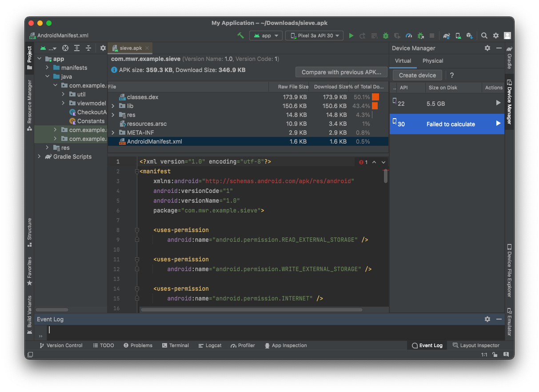Open the Logcat tab in bottom bar

click(x=210, y=345)
